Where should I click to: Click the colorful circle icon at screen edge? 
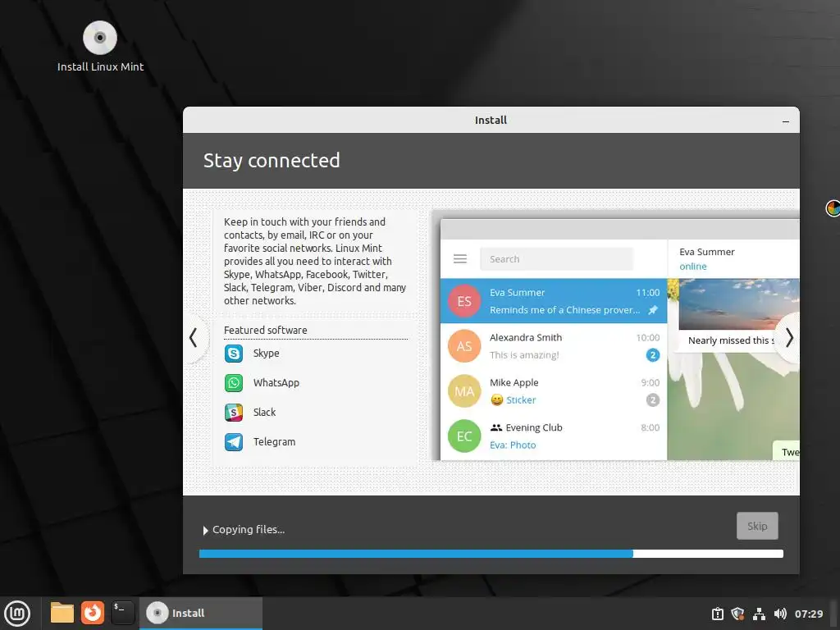pyautogui.click(x=833, y=208)
